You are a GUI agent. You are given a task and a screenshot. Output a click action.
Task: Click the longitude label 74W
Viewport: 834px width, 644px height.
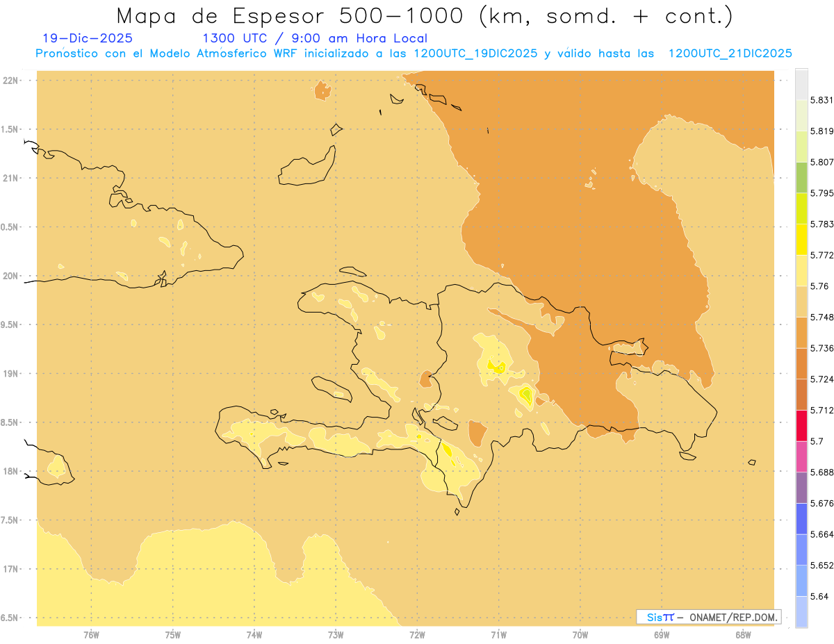(254, 634)
